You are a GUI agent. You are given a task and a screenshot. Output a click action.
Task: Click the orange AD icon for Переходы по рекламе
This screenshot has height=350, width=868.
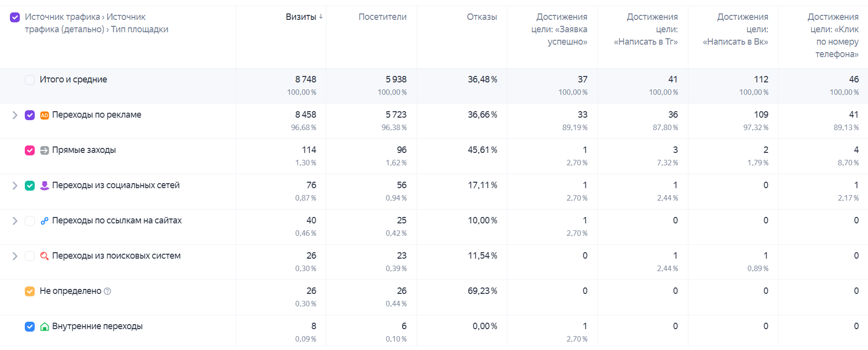(x=45, y=115)
